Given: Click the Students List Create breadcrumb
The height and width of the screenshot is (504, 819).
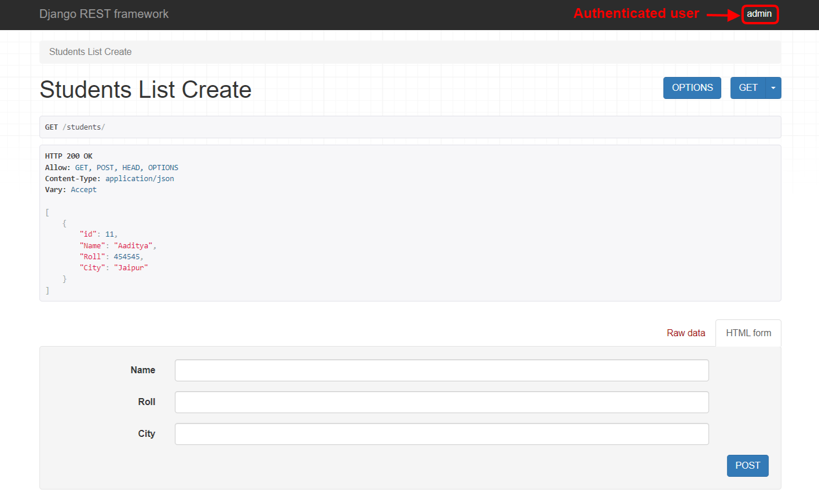Looking at the screenshot, I should coord(90,52).
